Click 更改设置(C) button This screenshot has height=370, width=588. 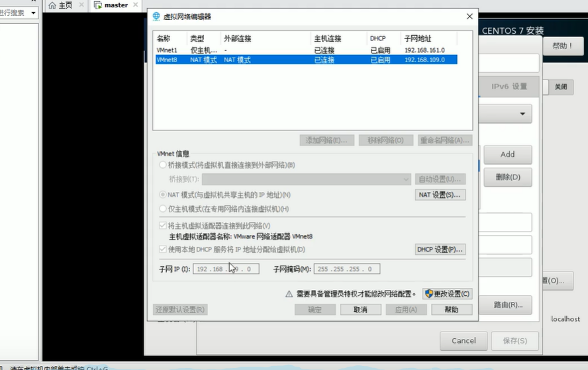447,293
